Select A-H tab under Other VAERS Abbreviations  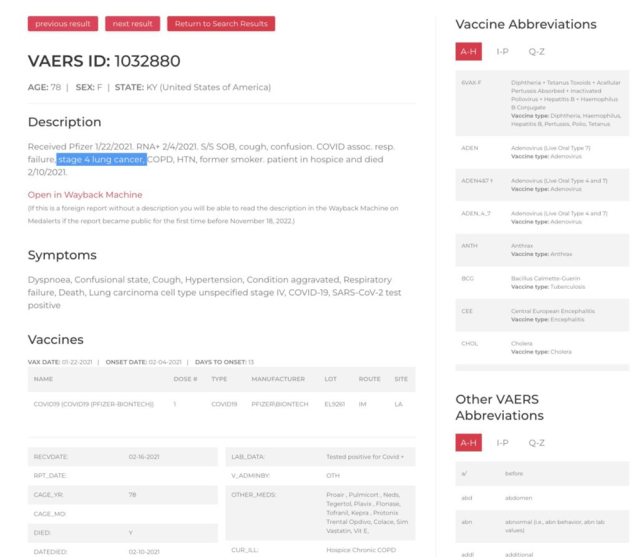click(468, 443)
